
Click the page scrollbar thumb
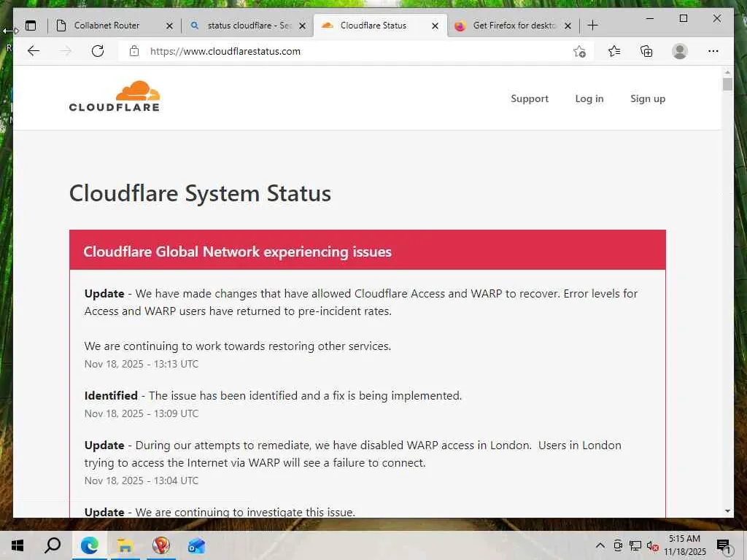(x=727, y=85)
